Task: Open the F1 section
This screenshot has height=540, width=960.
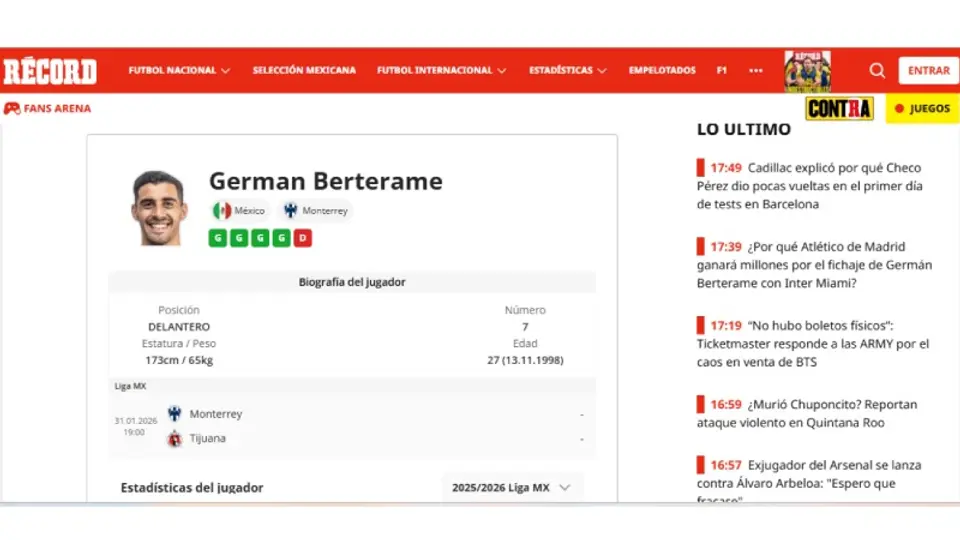Action: click(722, 70)
